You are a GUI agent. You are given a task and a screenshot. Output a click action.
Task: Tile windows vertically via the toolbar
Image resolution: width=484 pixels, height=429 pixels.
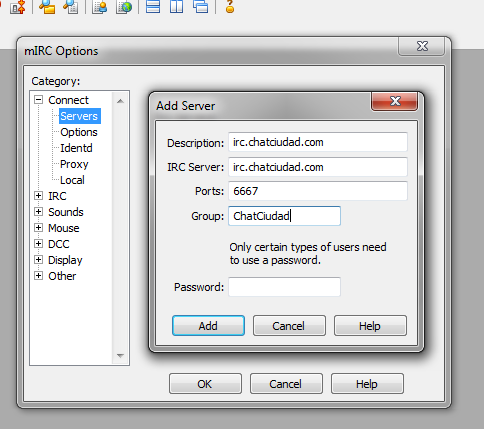point(176,6)
